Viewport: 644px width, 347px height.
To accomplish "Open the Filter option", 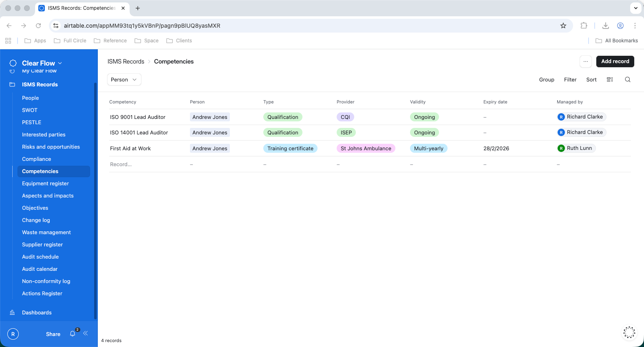I will point(570,80).
